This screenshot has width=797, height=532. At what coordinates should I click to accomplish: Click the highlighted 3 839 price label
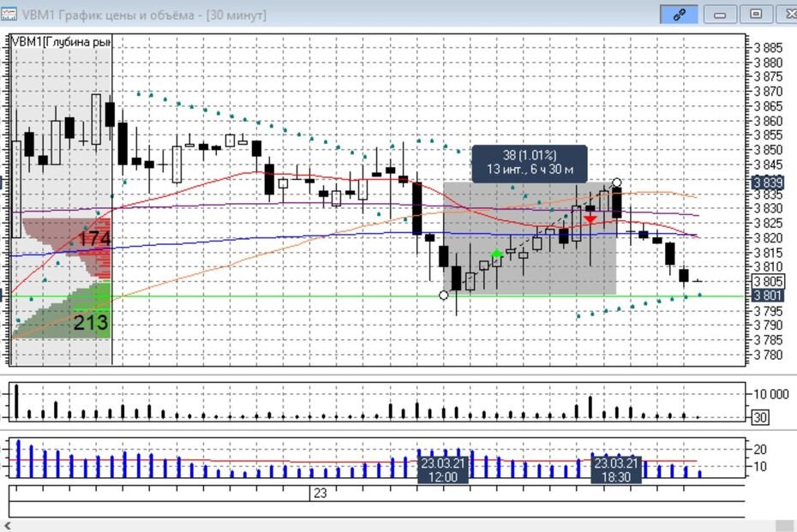(x=768, y=183)
